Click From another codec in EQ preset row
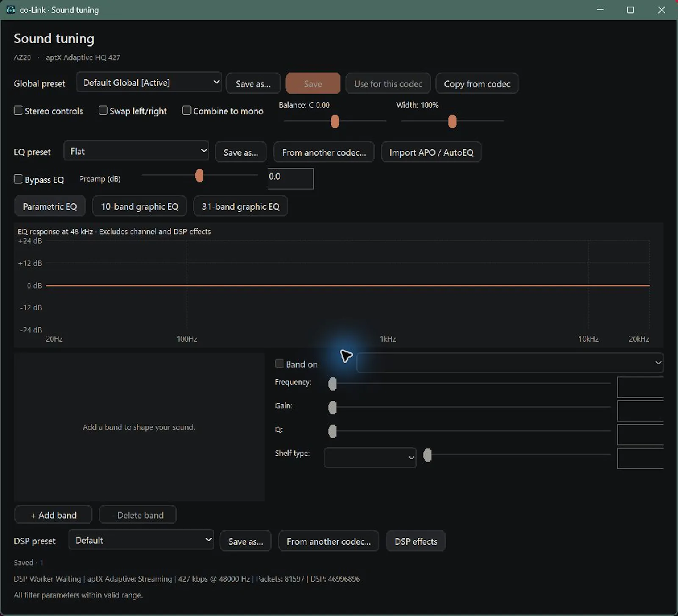Image resolution: width=678 pixels, height=616 pixels. [324, 152]
